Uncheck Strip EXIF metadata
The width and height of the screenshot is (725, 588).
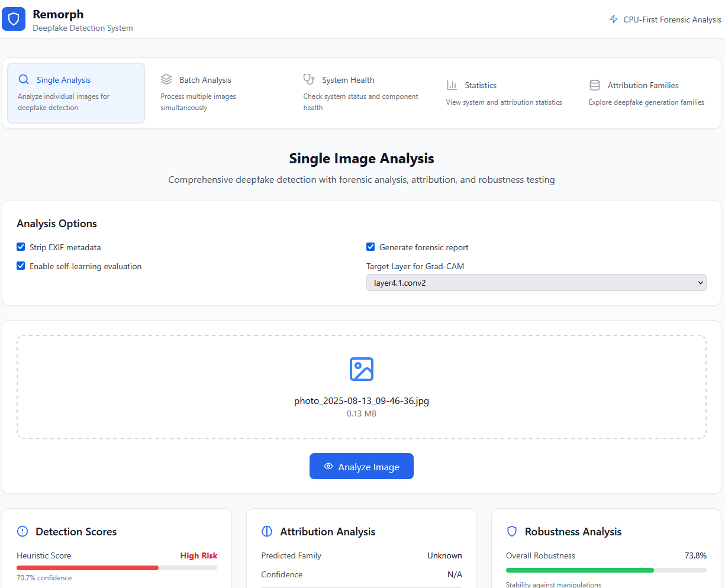point(21,247)
